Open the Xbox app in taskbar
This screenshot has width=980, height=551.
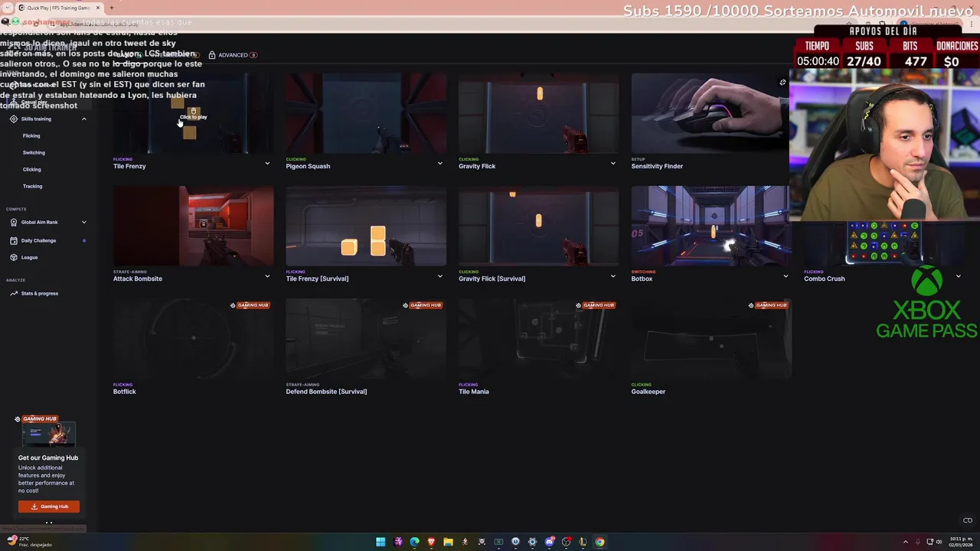498,542
